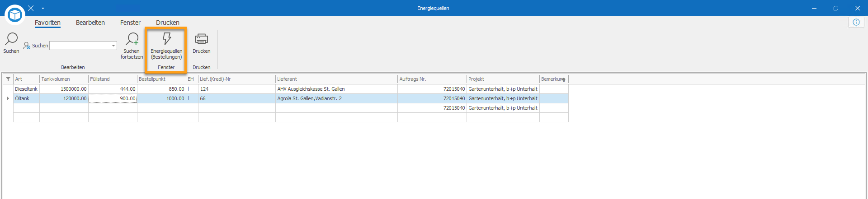Click the Bemerkung column header
Viewport: 868px width, 199px height.
(554, 79)
